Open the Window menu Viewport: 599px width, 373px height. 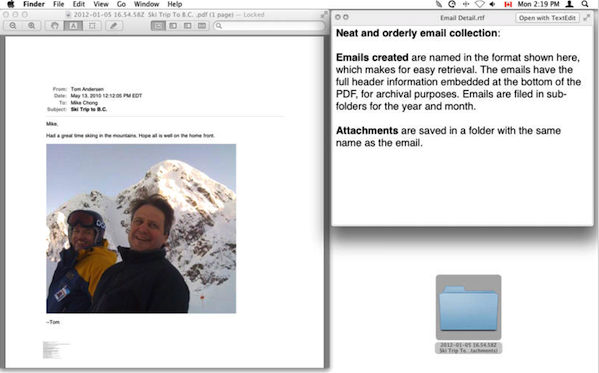click(x=146, y=4)
